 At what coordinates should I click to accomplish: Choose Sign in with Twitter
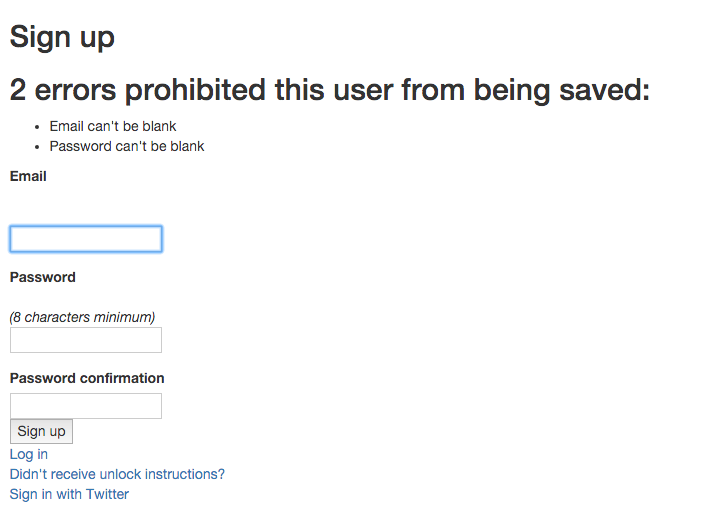pyautogui.click(x=69, y=494)
